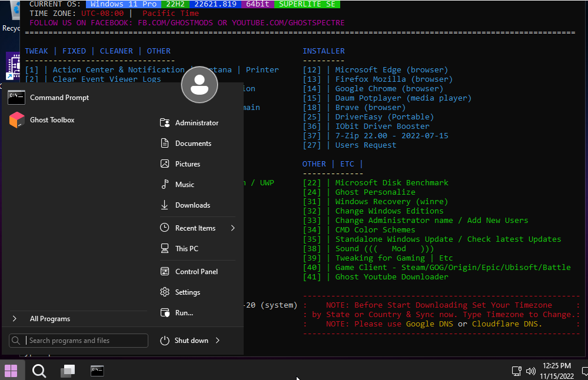
Task: Open taskbar Search magnifier icon
Action: [x=39, y=371]
